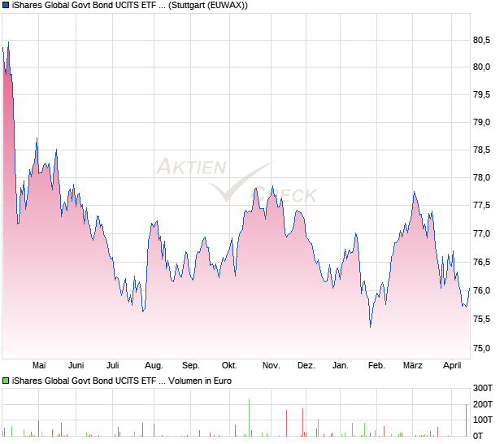Click the 200T volume axis label
Viewport: 504px width, 444px height.
[483, 404]
